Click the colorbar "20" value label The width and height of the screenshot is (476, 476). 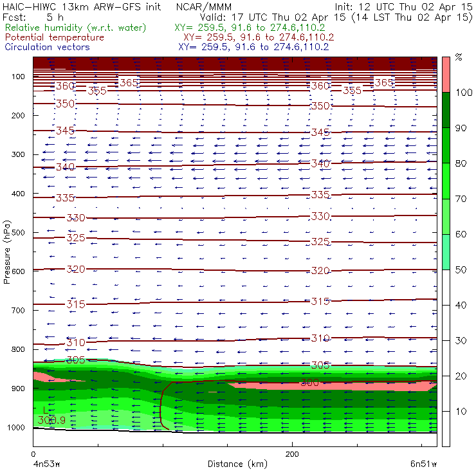(x=461, y=376)
